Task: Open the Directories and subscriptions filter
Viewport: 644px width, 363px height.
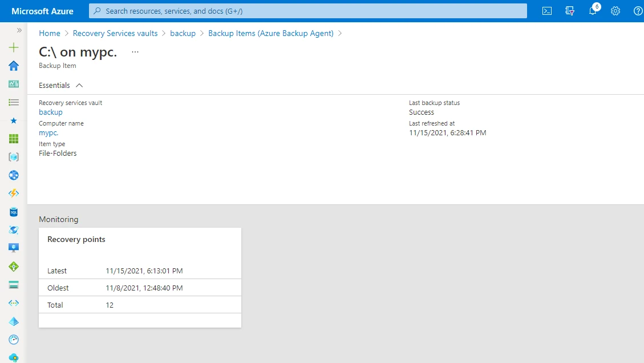Action: coord(569,11)
